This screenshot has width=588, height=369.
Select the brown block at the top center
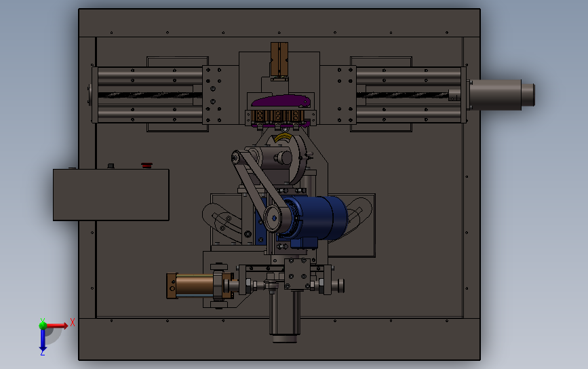coord(279,59)
